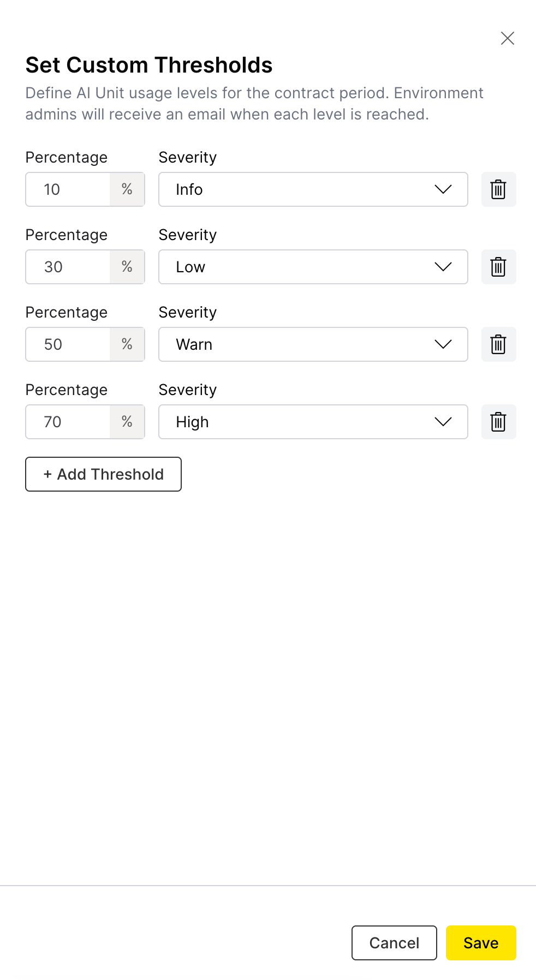
Task: Cancel the threshold changes
Action: (394, 943)
